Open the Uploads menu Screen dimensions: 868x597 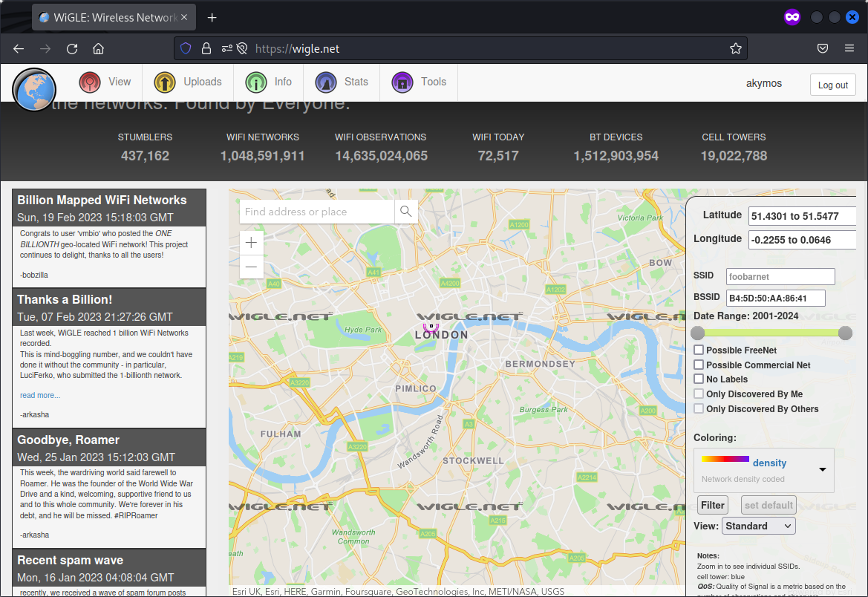coord(189,82)
